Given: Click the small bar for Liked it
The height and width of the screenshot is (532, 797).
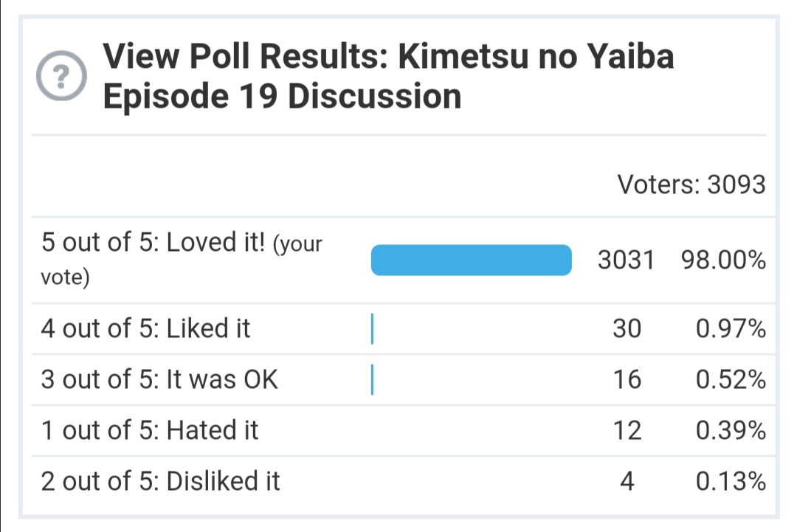Looking at the screenshot, I should [373, 329].
